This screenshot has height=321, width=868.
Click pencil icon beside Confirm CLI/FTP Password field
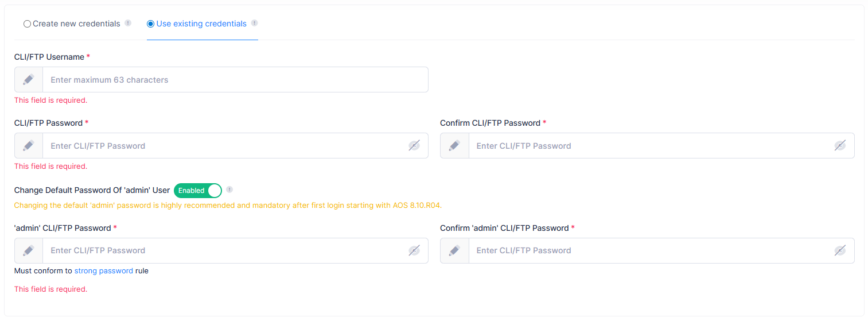pos(454,146)
